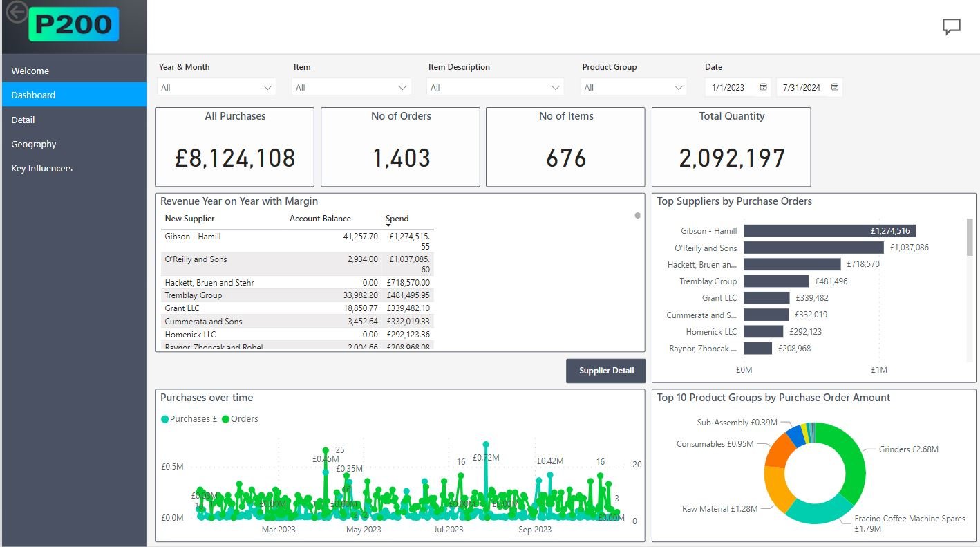Open the Item slicer dropdown
This screenshot has height=547, width=980.
(403, 87)
